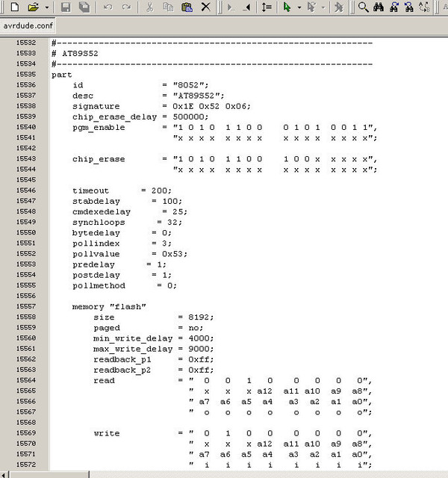The height and width of the screenshot is (478, 448).
Task: Click the grayed cursor tool icon
Action: 311,7
